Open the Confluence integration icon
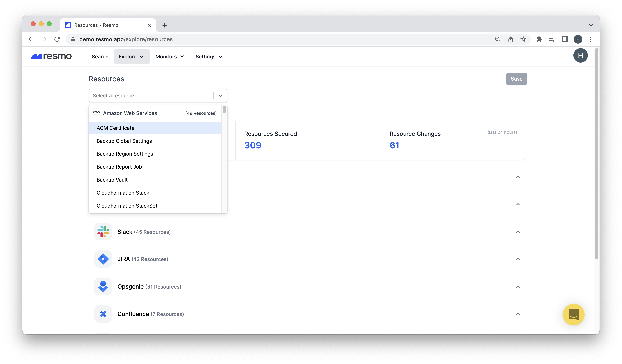This screenshot has height=364, width=622. pyautogui.click(x=103, y=314)
